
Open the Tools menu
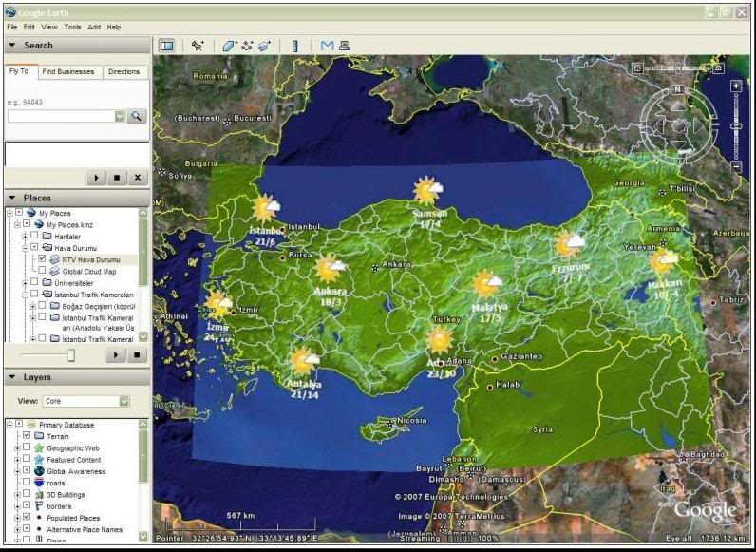click(72, 28)
